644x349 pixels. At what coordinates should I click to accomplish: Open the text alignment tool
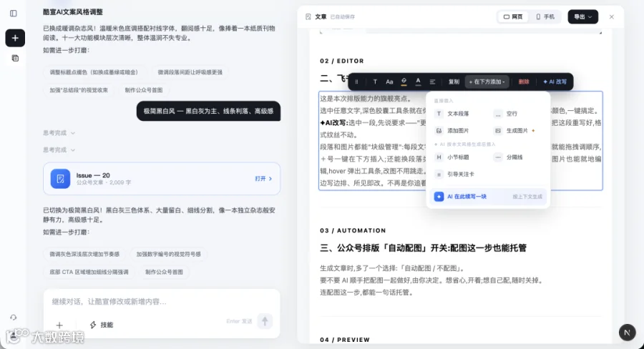(432, 82)
